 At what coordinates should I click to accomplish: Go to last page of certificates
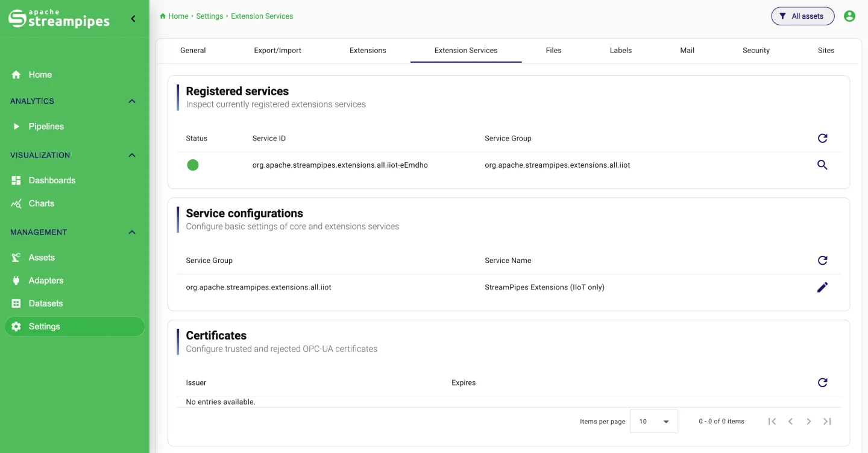point(827,421)
